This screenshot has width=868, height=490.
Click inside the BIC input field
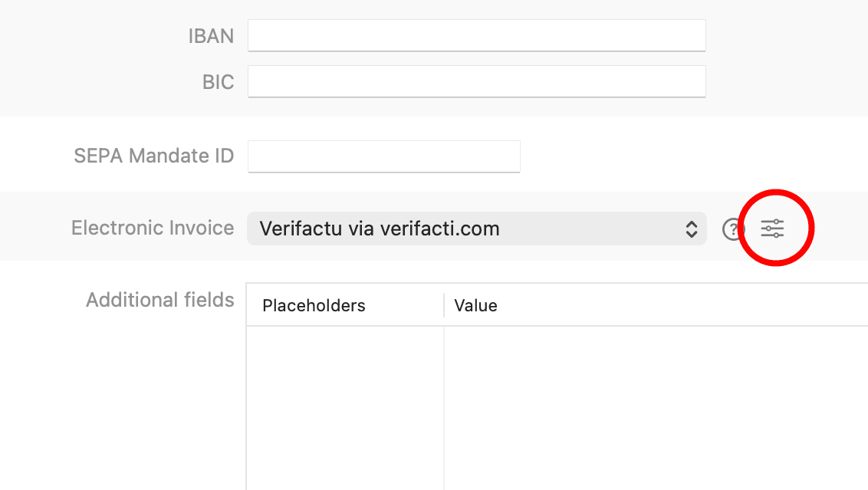coord(475,81)
